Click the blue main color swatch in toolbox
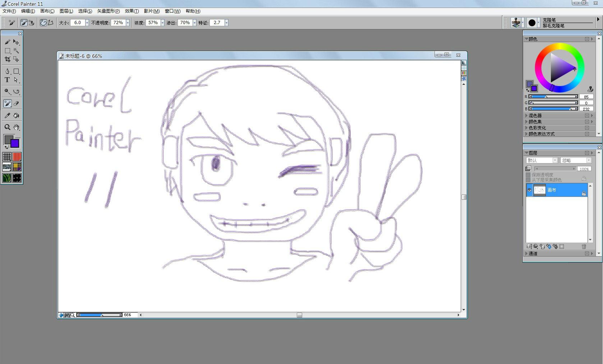Screen dimensions: 603x364 click(15, 143)
